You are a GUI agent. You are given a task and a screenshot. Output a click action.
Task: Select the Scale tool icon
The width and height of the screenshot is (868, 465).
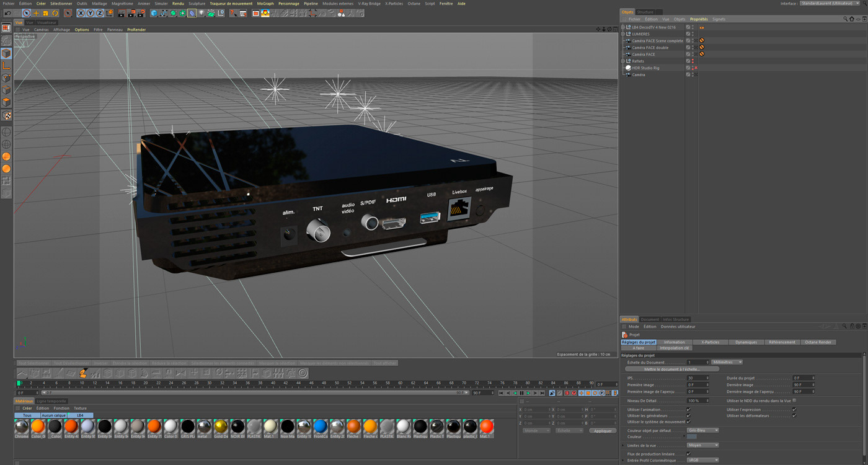click(45, 13)
